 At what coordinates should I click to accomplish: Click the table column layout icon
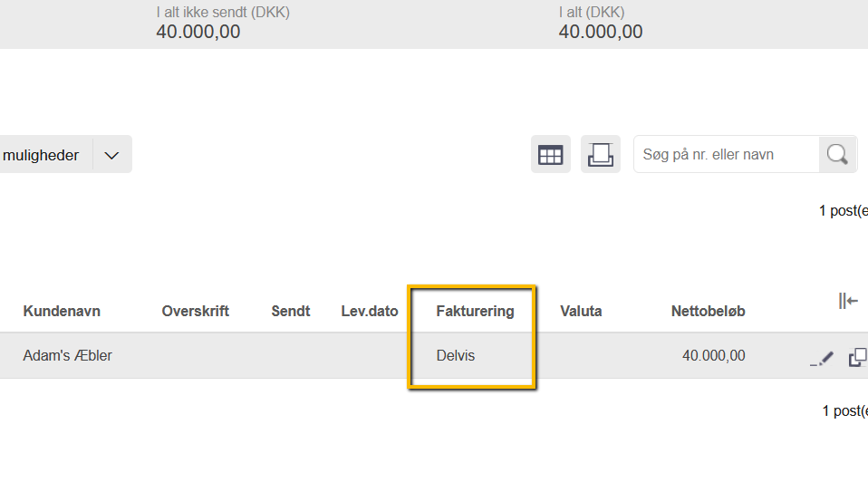click(550, 155)
